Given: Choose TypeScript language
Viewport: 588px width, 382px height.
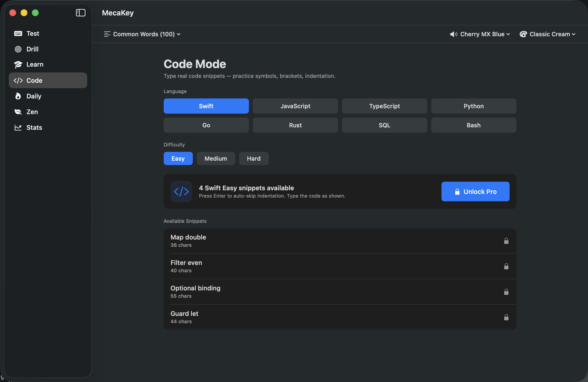Looking at the screenshot, I should pyautogui.click(x=384, y=106).
